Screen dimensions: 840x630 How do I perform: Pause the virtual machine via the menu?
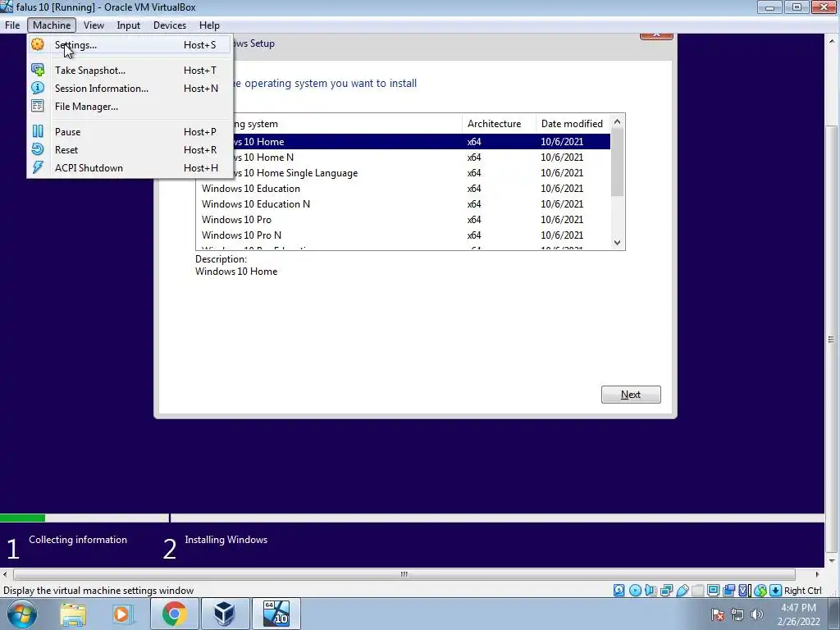click(x=130, y=132)
